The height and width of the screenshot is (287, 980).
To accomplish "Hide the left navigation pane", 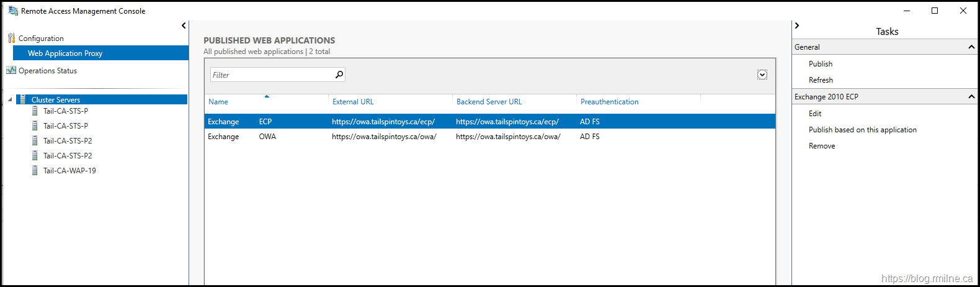I will click(184, 25).
